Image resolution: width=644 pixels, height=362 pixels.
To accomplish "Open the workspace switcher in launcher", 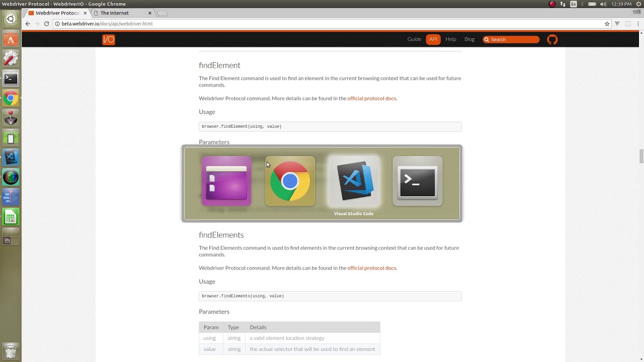I will click(x=11, y=236).
